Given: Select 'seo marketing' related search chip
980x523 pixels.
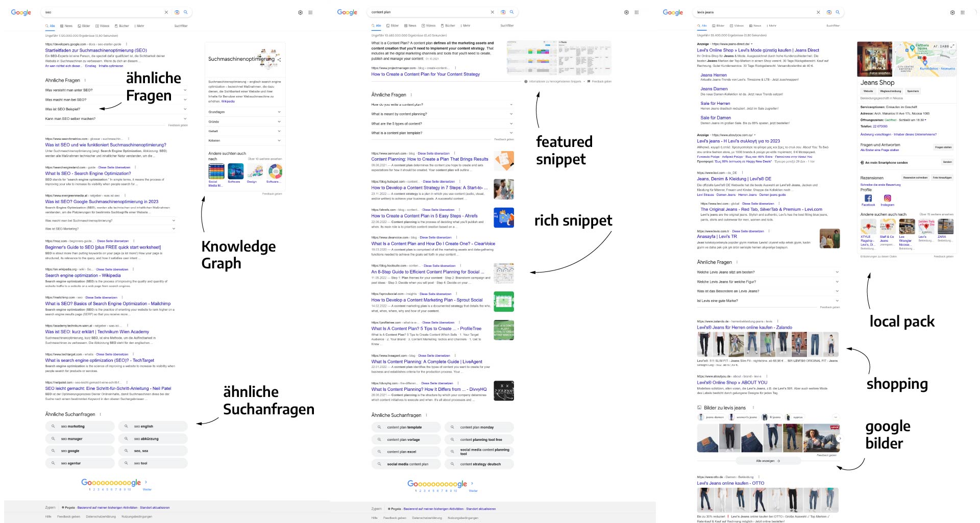Looking at the screenshot, I should point(80,427).
